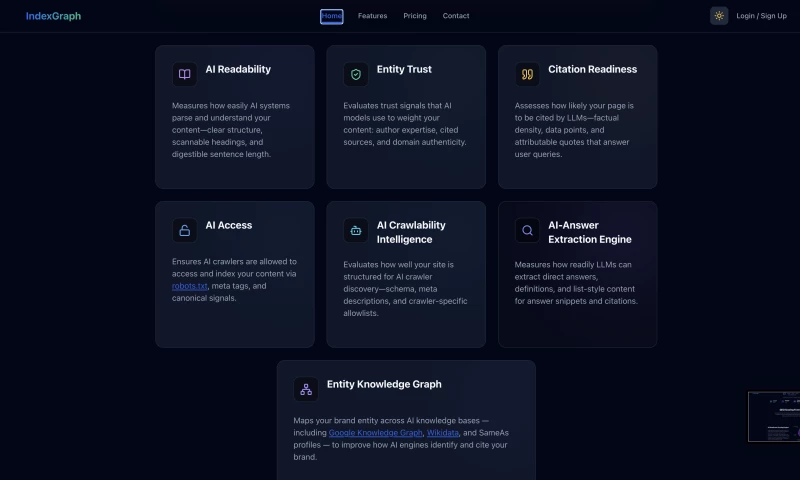The width and height of the screenshot is (800, 480).
Task: Click the Login / Sign Up button
Action: point(761,16)
